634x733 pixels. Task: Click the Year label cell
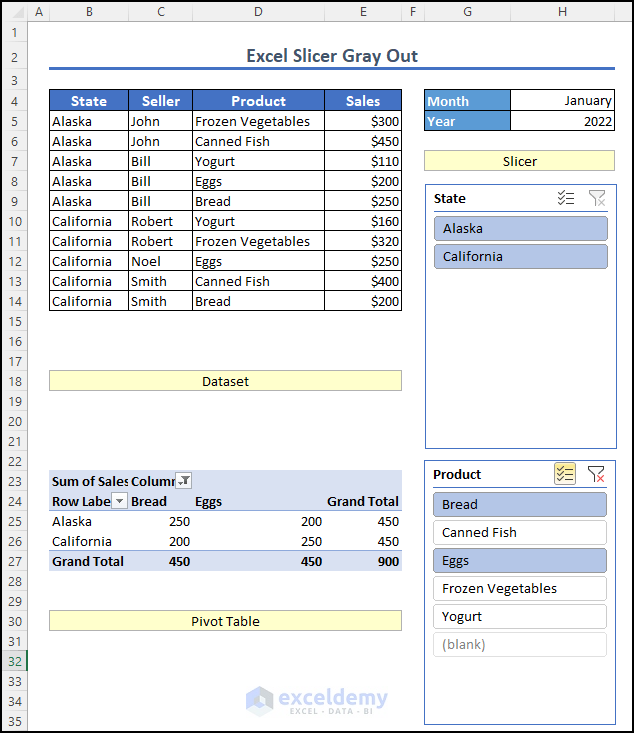click(467, 121)
